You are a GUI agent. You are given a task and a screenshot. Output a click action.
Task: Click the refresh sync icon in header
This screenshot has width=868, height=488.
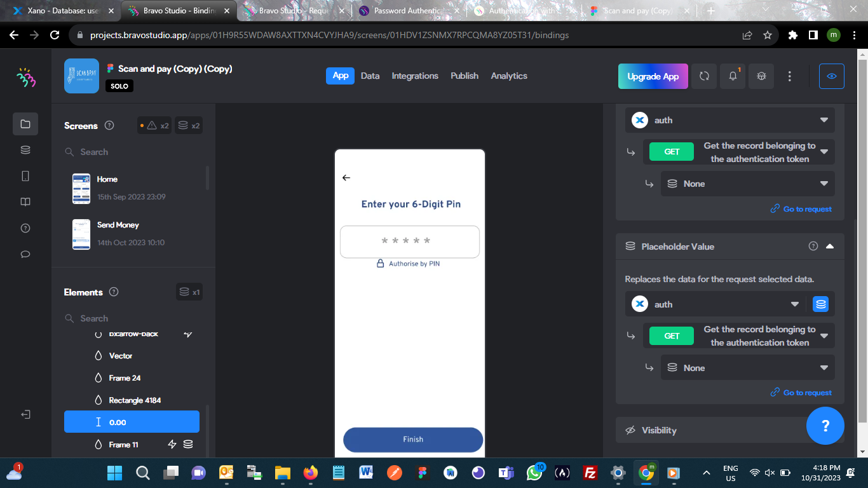click(704, 76)
